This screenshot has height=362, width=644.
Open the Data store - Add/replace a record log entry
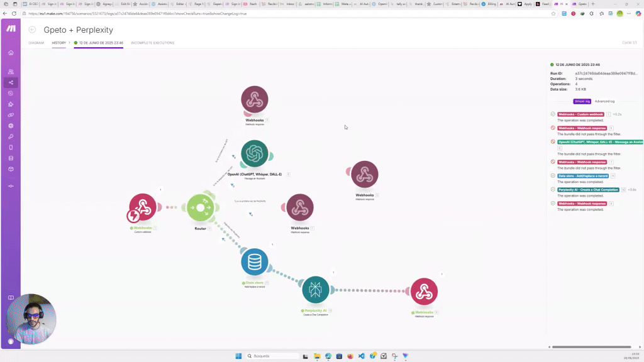[583, 176]
